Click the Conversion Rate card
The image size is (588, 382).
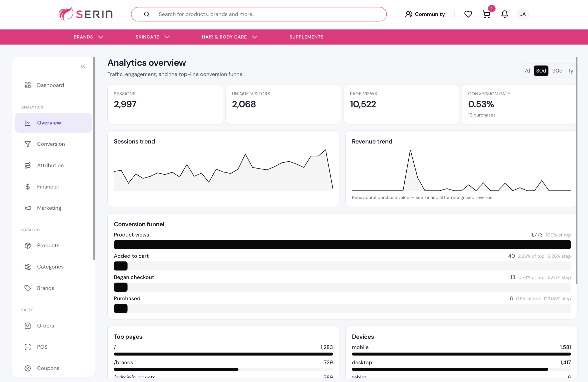point(519,104)
